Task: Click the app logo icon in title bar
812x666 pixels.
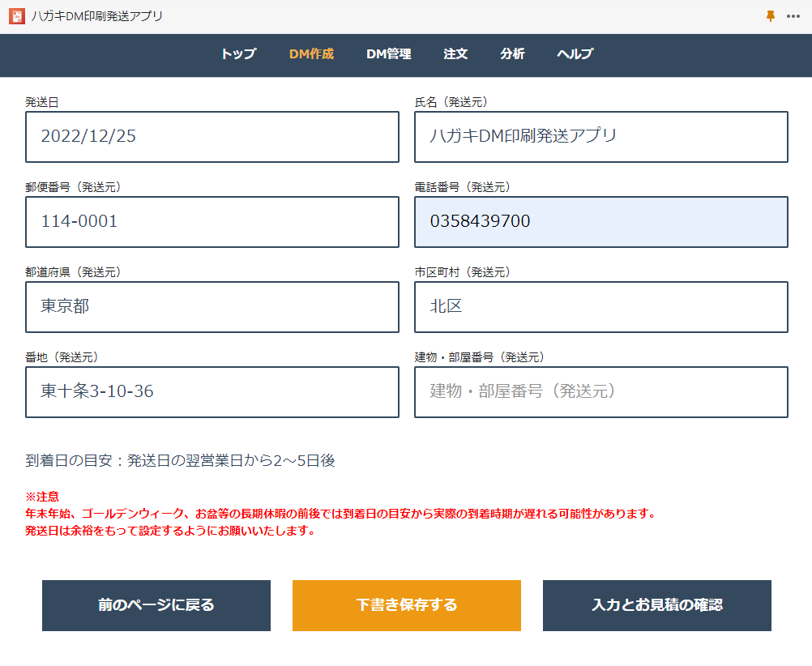Action: (16, 16)
